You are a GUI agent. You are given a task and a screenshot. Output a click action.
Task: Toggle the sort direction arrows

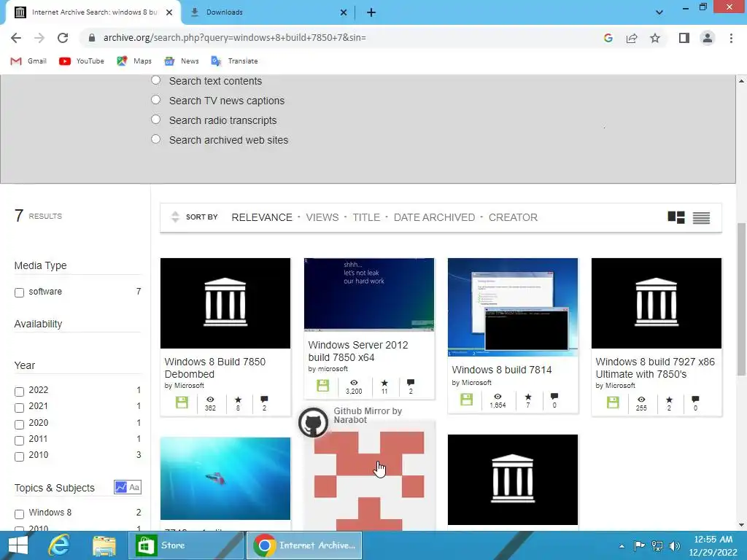point(175,217)
